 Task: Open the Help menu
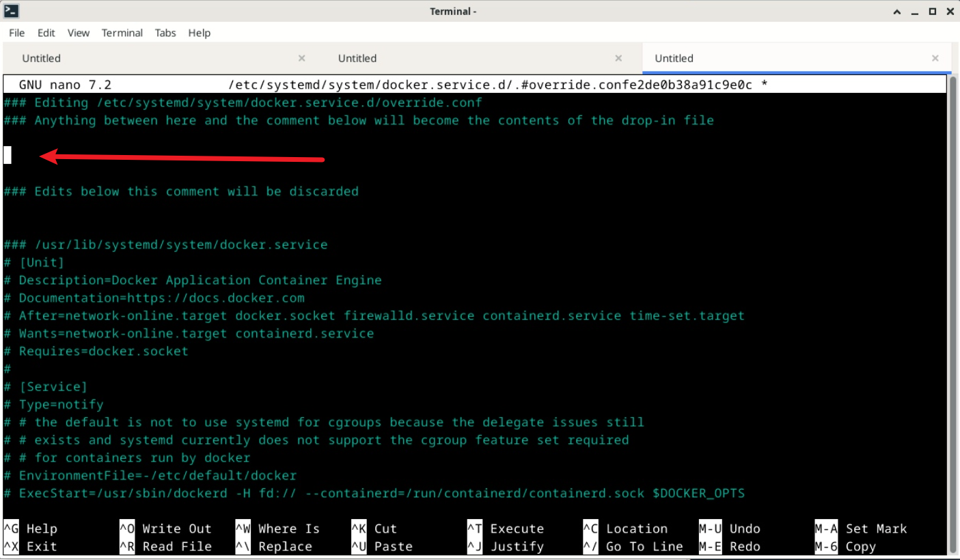(x=199, y=33)
